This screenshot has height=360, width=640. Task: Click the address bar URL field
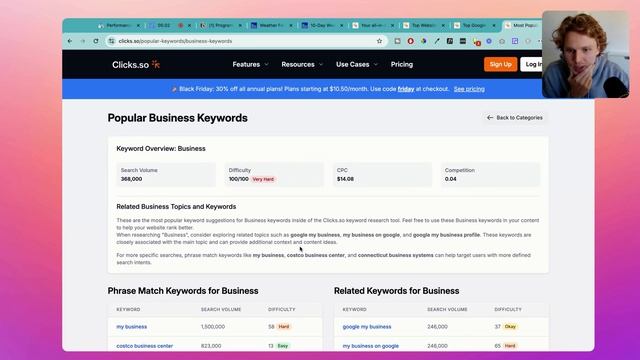coord(245,41)
